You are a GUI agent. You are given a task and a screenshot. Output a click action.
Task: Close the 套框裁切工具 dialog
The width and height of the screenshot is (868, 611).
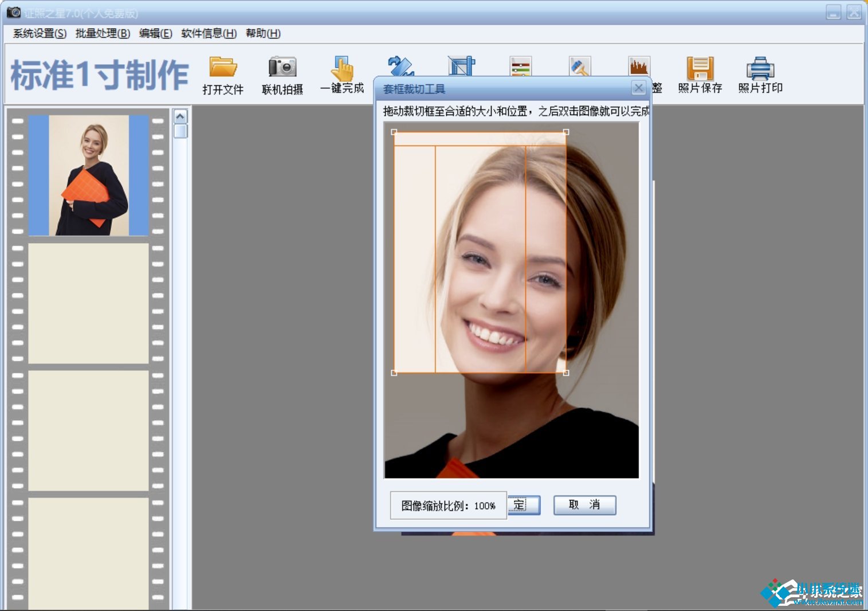tap(638, 88)
